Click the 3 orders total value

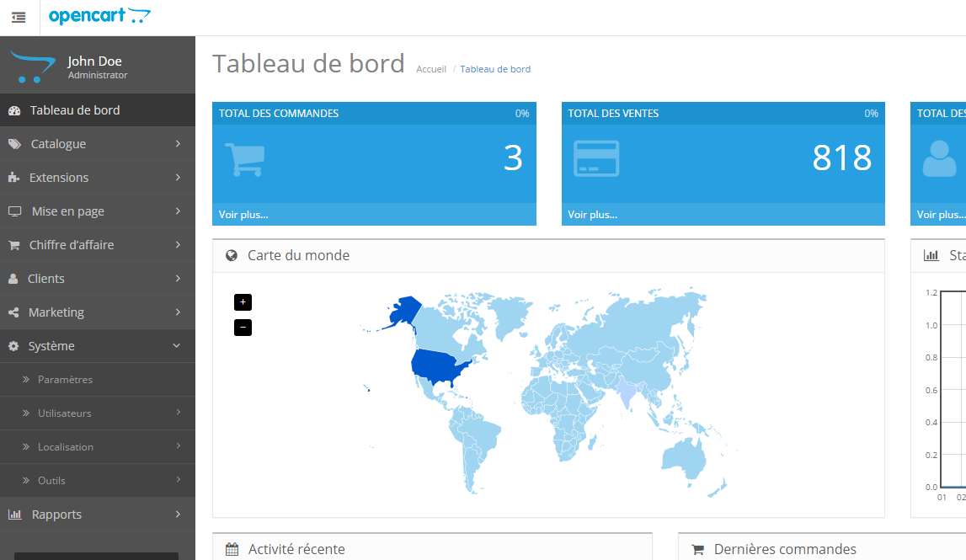(x=513, y=157)
